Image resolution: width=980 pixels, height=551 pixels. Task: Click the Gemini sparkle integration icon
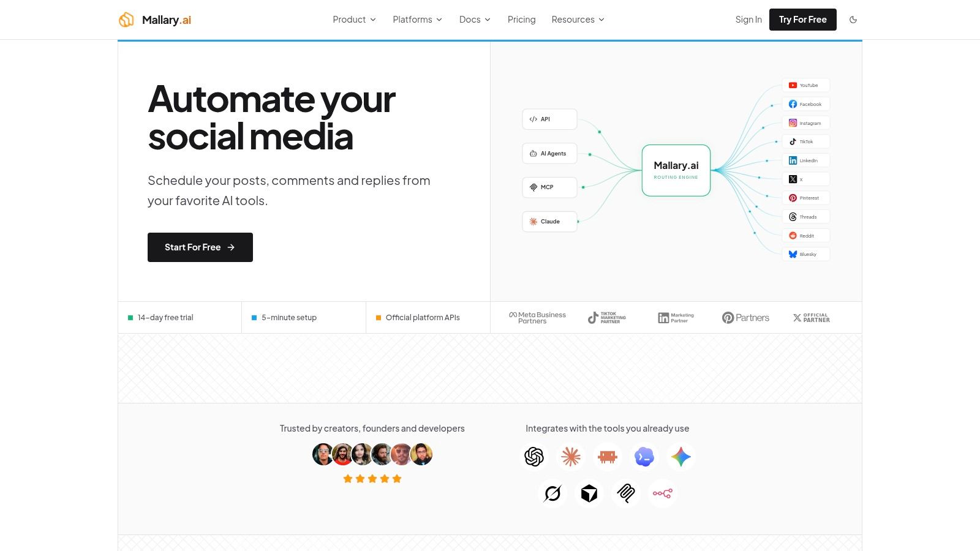click(x=681, y=457)
